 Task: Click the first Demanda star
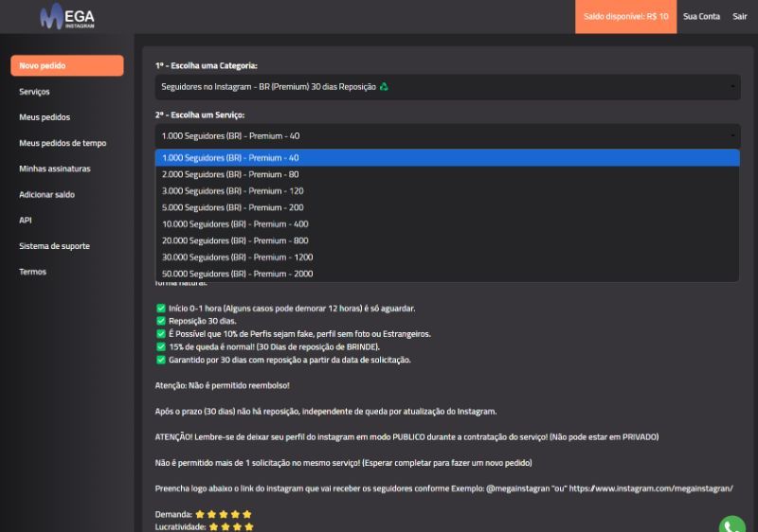click(x=200, y=514)
